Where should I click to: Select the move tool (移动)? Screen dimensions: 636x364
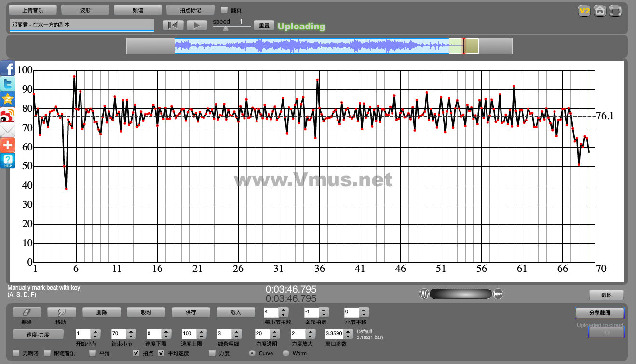tap(61, 312)
